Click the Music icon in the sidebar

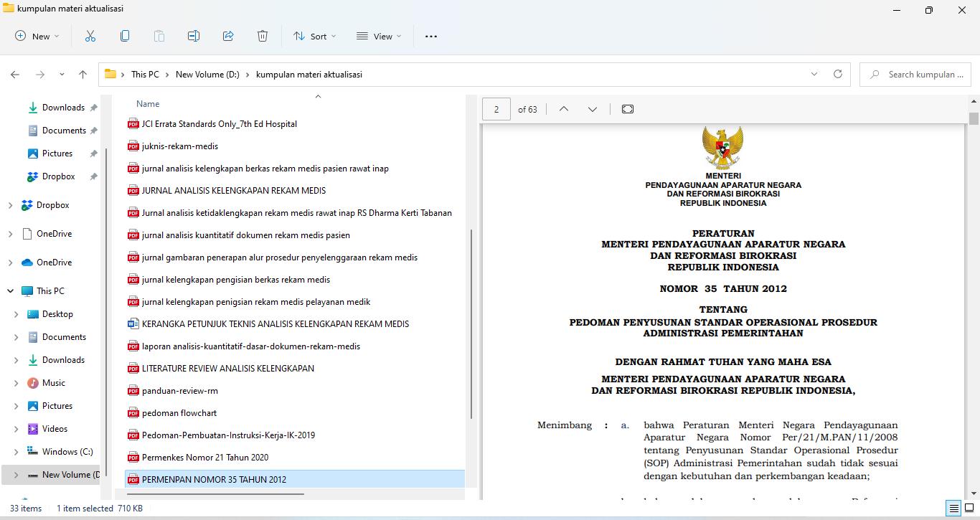pyautogui.click(x=32, y=383)
